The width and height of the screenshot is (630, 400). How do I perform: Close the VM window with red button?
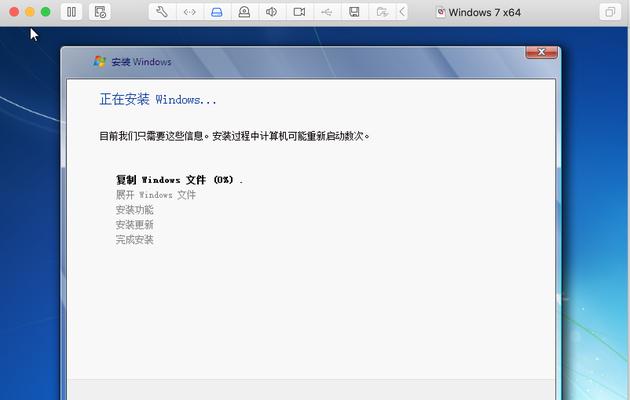point(14,12)
